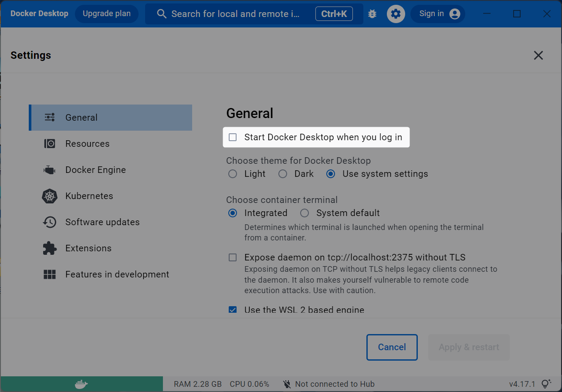The height and width of the screenshot is (392, 562).
Task: Click the Apply & restart button
Action: coord(469,347)
